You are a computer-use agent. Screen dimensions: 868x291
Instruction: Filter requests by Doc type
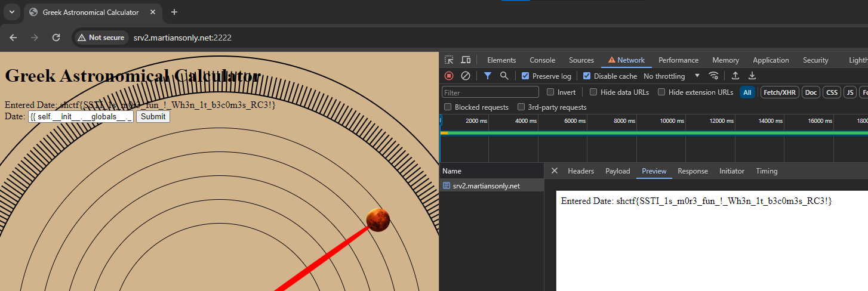(x=811, y=92)
